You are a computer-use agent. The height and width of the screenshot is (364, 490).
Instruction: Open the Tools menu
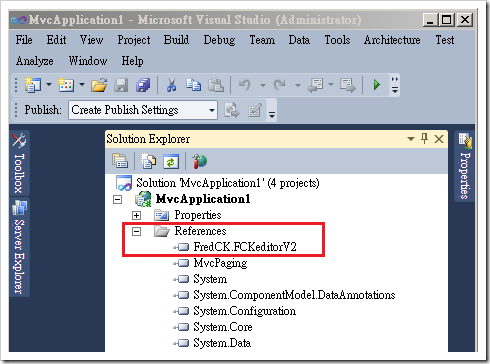click(x=337, y=40)
